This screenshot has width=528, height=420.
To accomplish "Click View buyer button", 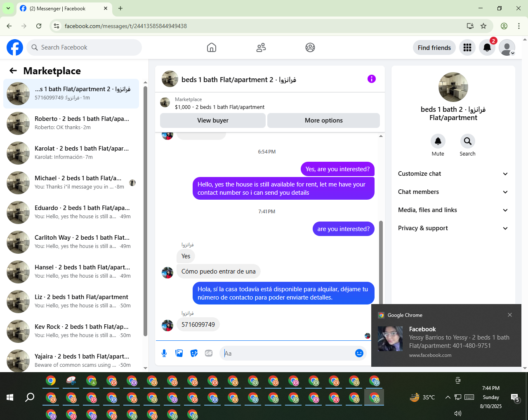I will (213, 120).
